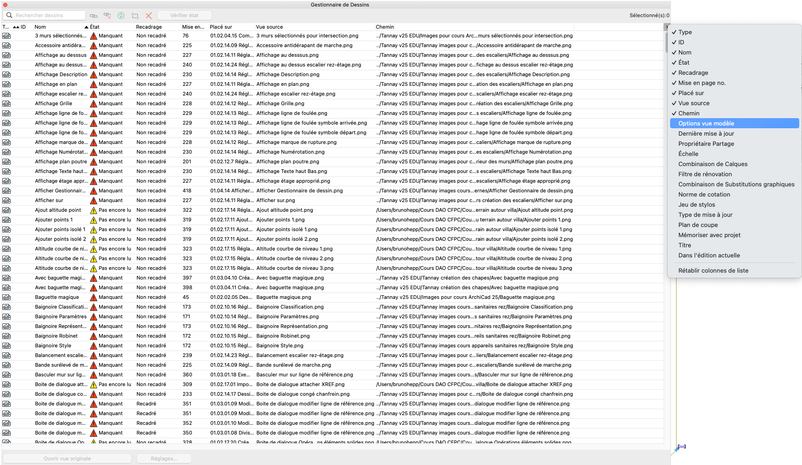Choose 'Titre' in column menu

click(x=734, y=245)
